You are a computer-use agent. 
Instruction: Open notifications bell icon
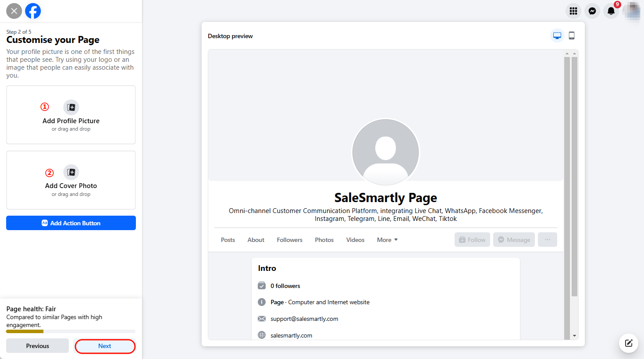[611, 11]
